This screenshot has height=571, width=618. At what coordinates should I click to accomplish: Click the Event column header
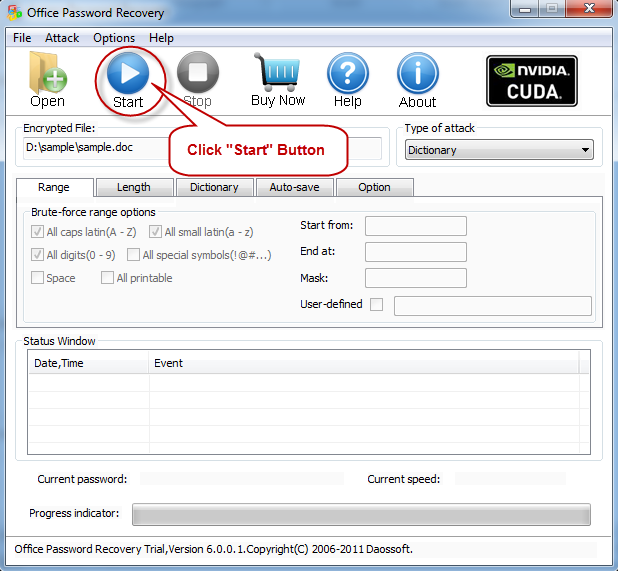pyautogui.click(x=363, y=363)
